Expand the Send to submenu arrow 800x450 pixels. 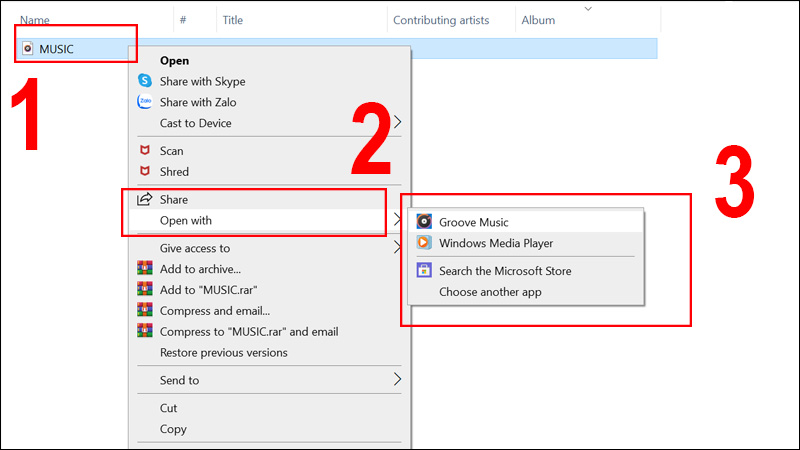397,379
